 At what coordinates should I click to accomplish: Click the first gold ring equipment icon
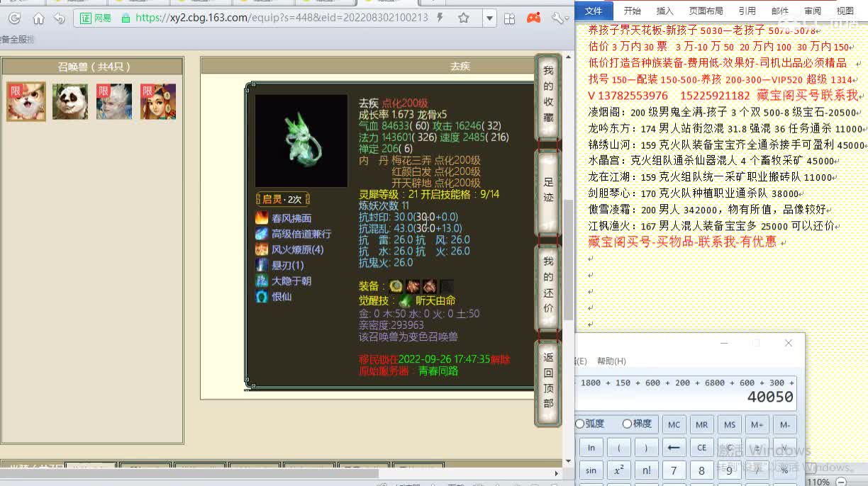coord(396,286)
